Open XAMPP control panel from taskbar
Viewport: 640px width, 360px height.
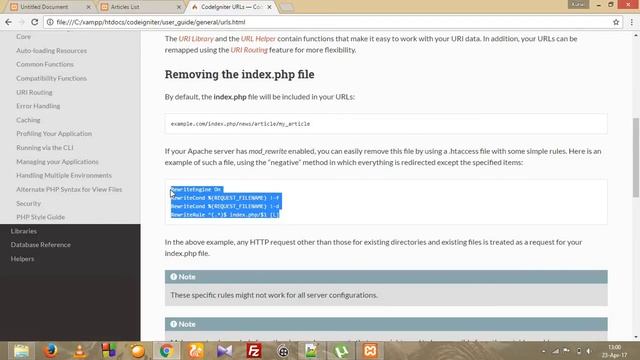[x=370, y=351]
